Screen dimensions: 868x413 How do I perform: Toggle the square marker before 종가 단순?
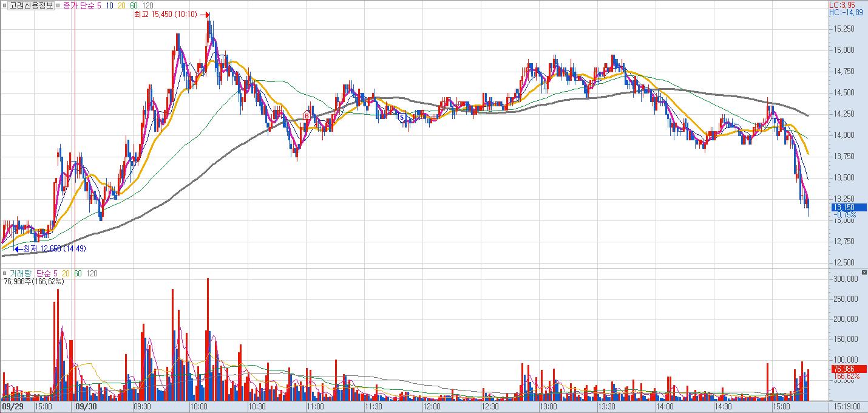pos(58,5)
